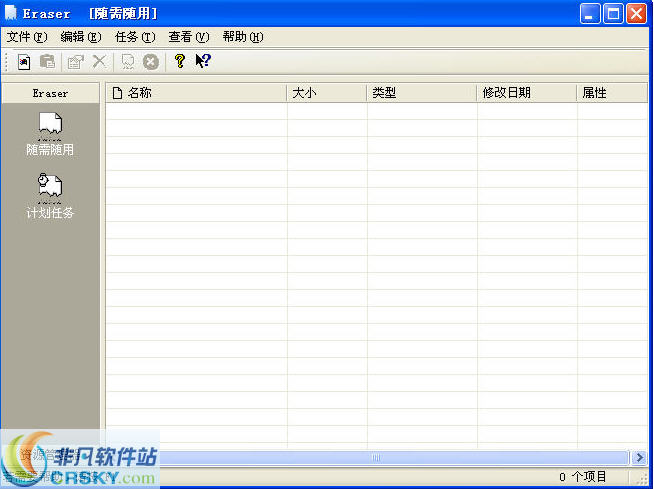Click the Stop round X toolbar icon
The width and height of the screenshot is (654, 489).
pyautogui.click(x=151, y=62)
